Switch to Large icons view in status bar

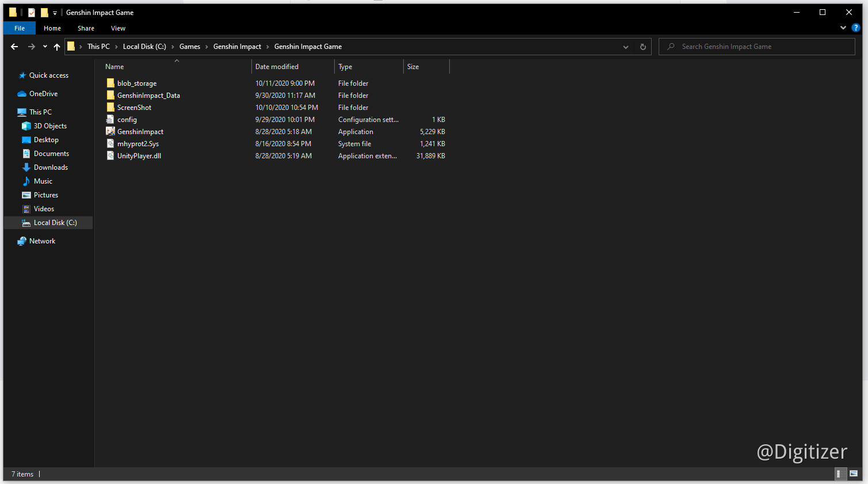tap(854, 474)
